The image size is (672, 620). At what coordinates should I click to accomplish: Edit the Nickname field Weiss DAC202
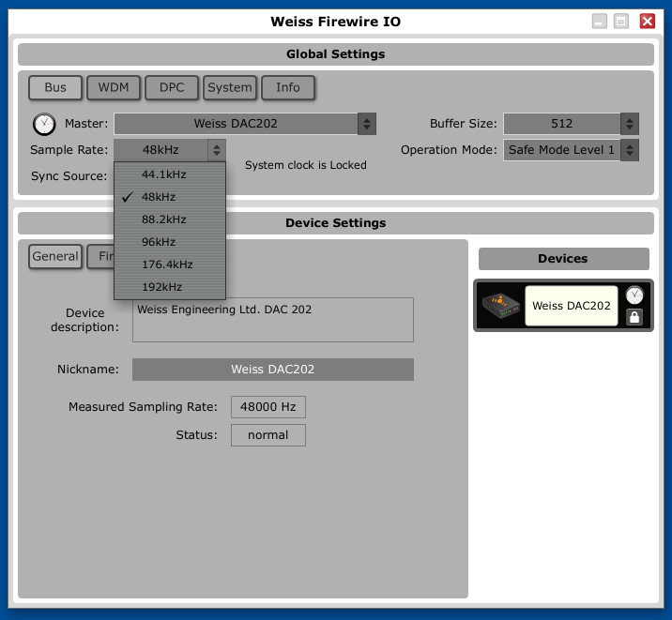(x=273, y=370)
